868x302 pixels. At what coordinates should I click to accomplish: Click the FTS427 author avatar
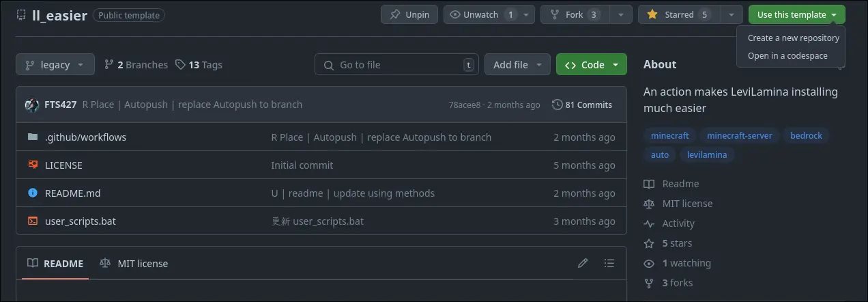tap(31, 105)
